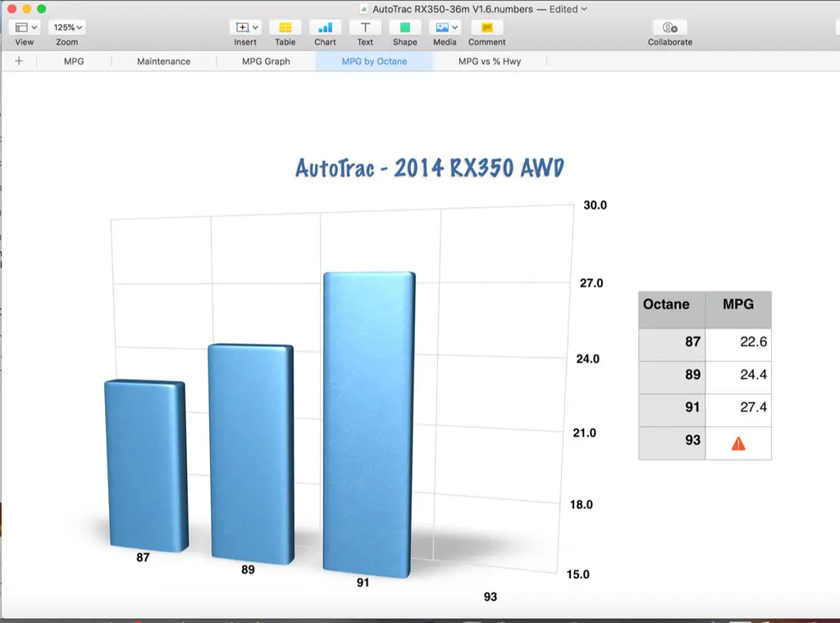Click the 24.0 axis label
840x623 pixels.
click(x=587, y=359)
